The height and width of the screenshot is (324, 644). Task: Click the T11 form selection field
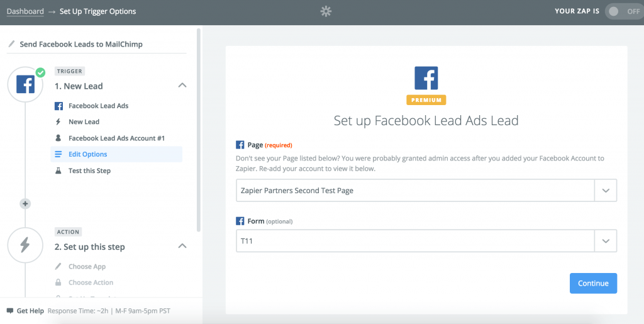[415, 241]
